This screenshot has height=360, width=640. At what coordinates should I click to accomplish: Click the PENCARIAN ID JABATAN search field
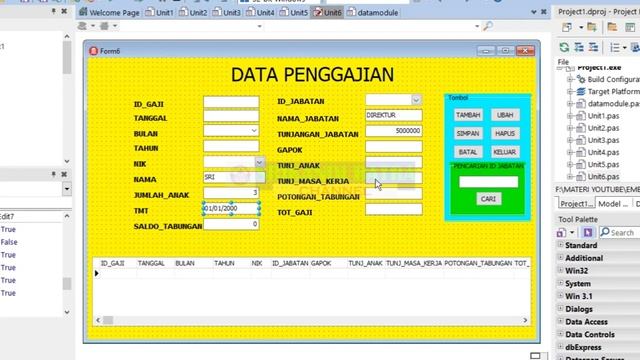point(488,182)
